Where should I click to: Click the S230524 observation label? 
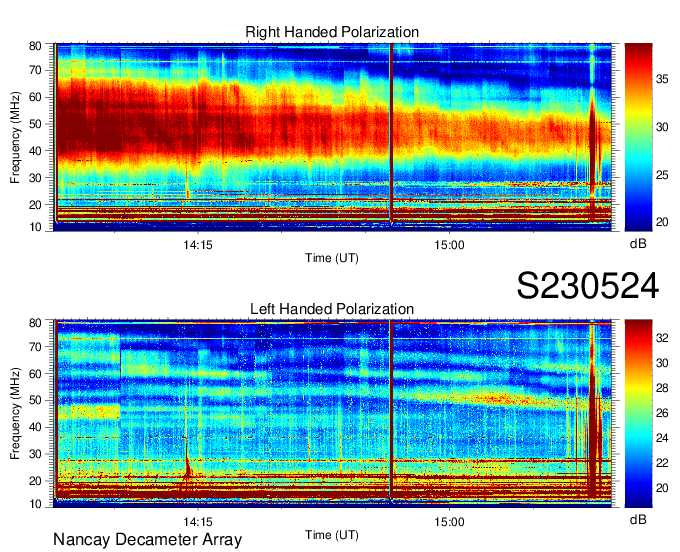coord(588,286)
